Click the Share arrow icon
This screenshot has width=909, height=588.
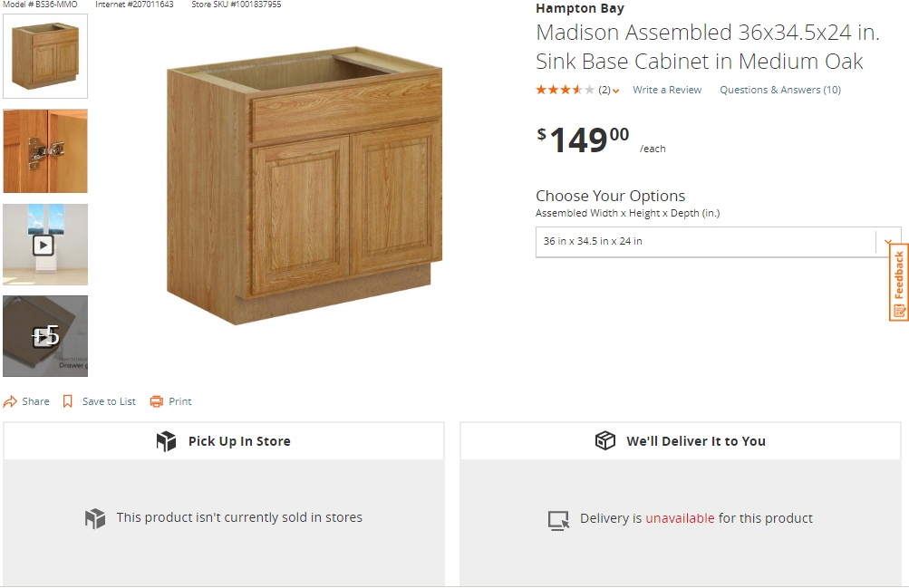(x=10, y=401)
